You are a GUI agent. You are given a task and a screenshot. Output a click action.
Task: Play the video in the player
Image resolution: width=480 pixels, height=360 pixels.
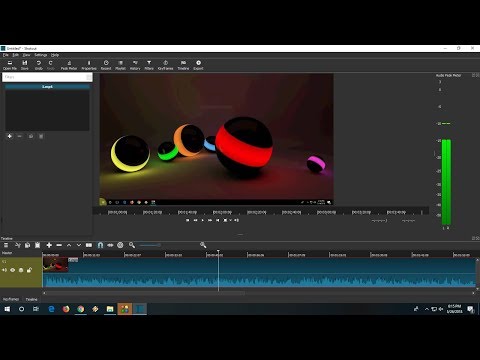(x=203, y=220)
